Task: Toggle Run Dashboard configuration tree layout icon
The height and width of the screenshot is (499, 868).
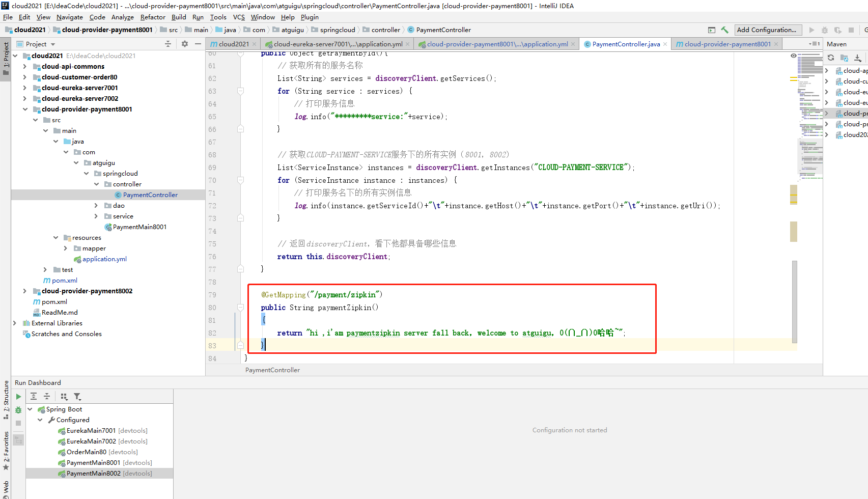Action: click(x=18, y=440)
